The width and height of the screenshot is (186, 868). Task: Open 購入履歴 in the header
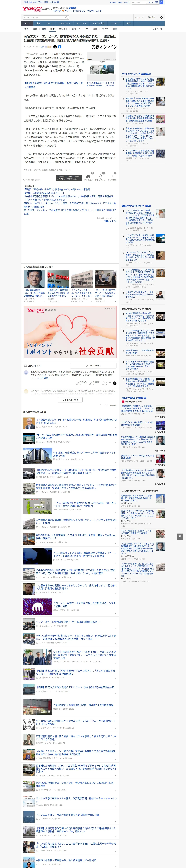click(152, 17)
